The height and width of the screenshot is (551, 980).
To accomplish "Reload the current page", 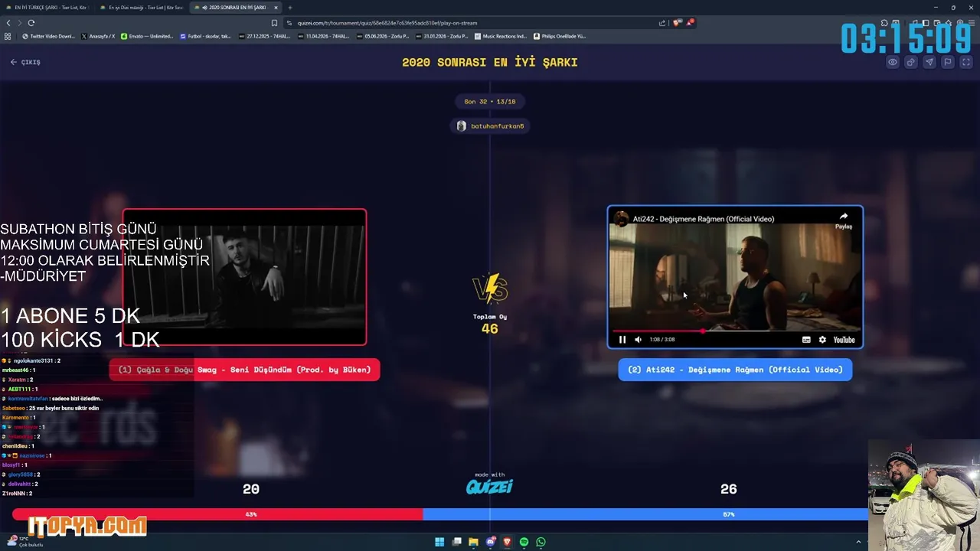I will [31, 23].
